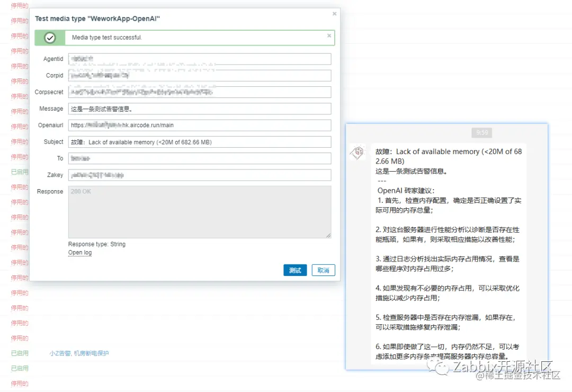Focus the Corpsecret input field

[200, 92]
